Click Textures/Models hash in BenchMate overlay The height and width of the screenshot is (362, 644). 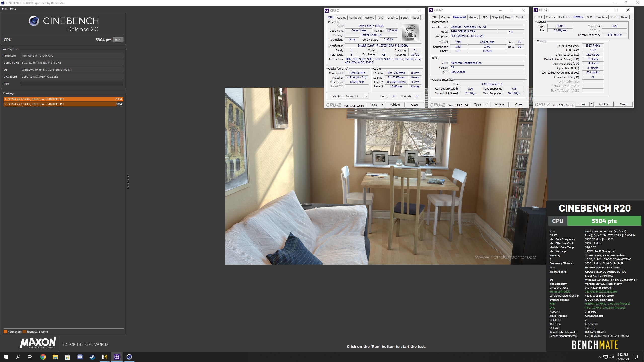click(x=601, y=292)
